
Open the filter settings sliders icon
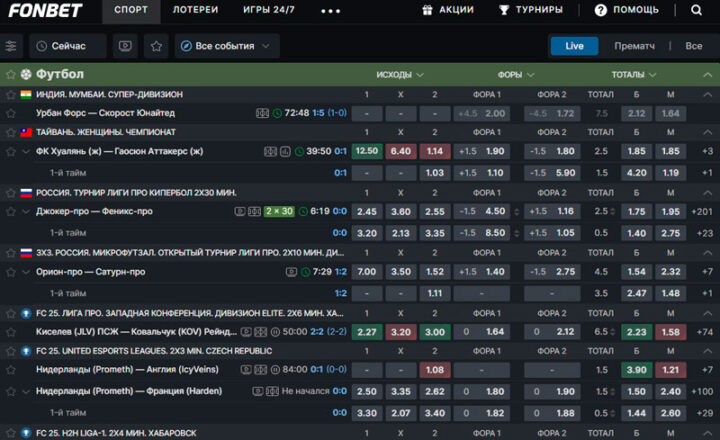pos(11,46)
